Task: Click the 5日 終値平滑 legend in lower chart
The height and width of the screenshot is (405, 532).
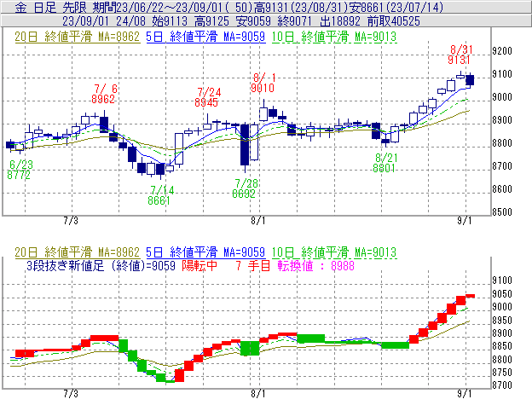Action: pos(205,252)
